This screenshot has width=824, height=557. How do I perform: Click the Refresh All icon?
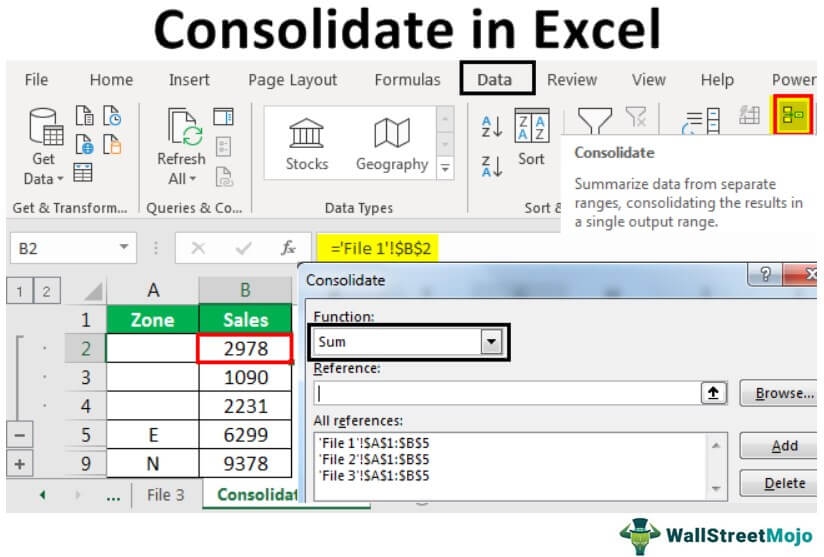182,127
